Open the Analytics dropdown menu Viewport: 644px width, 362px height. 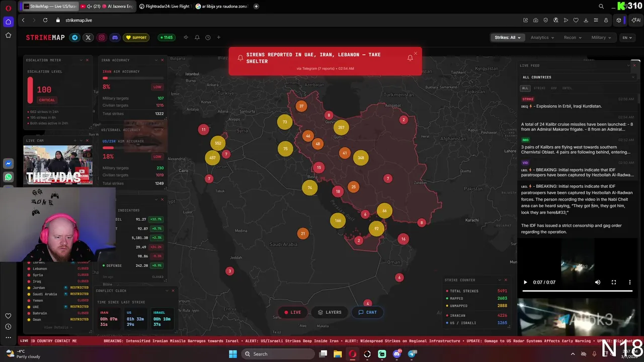pyautogui.click(x=542, y=37)
